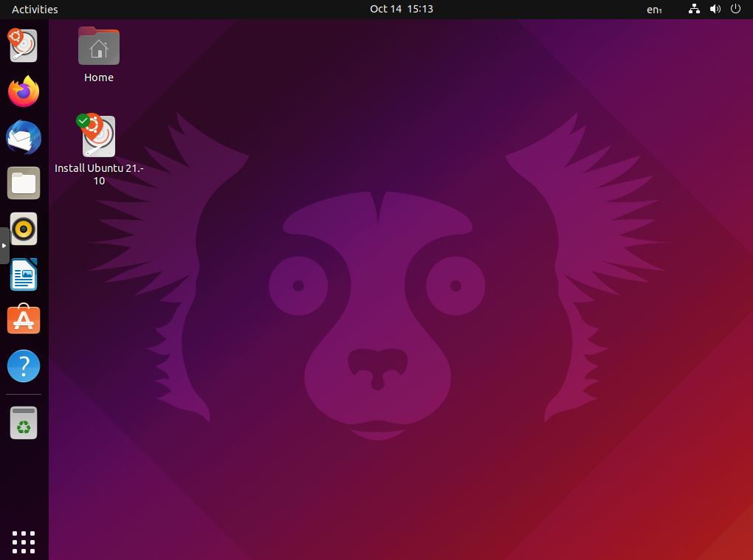Launch Rhythmbox music player
Viewport: 753px width, 560px height.
pos(24,229)
